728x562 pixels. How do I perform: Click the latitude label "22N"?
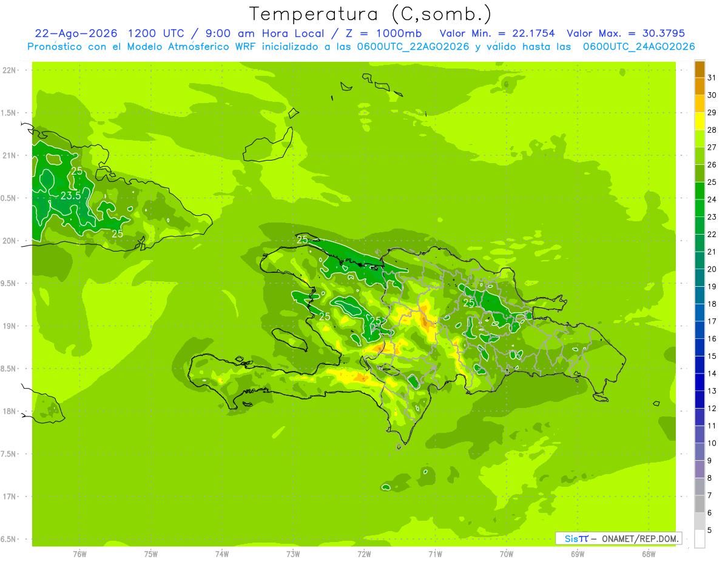point(10,70)
